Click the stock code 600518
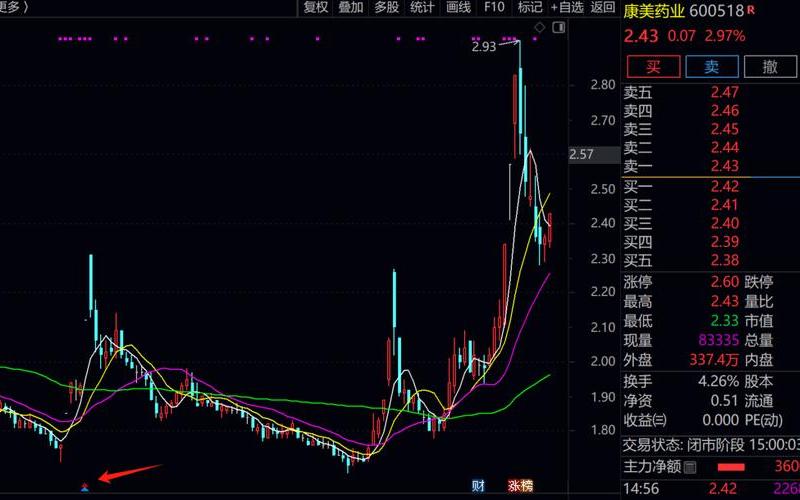 (716, 11)
